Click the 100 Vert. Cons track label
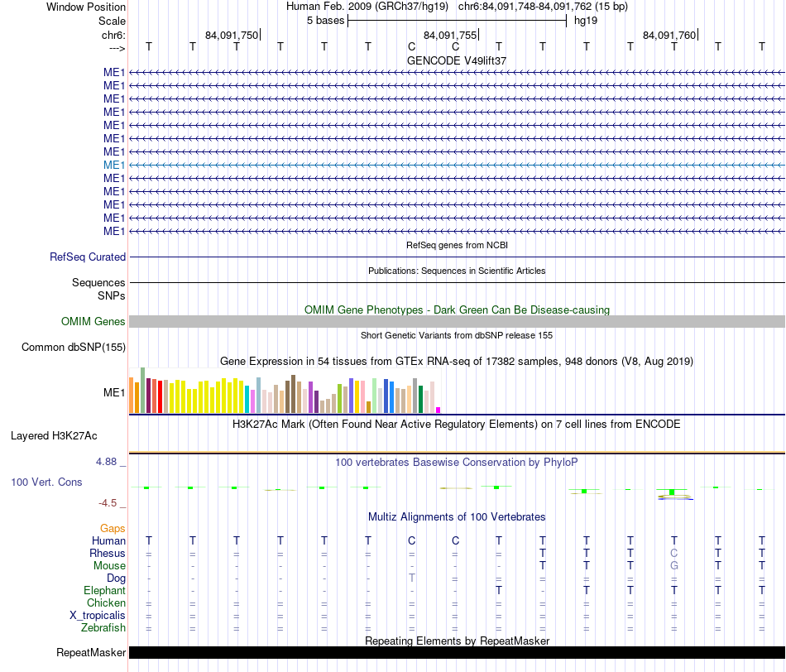 pos(46,482)
